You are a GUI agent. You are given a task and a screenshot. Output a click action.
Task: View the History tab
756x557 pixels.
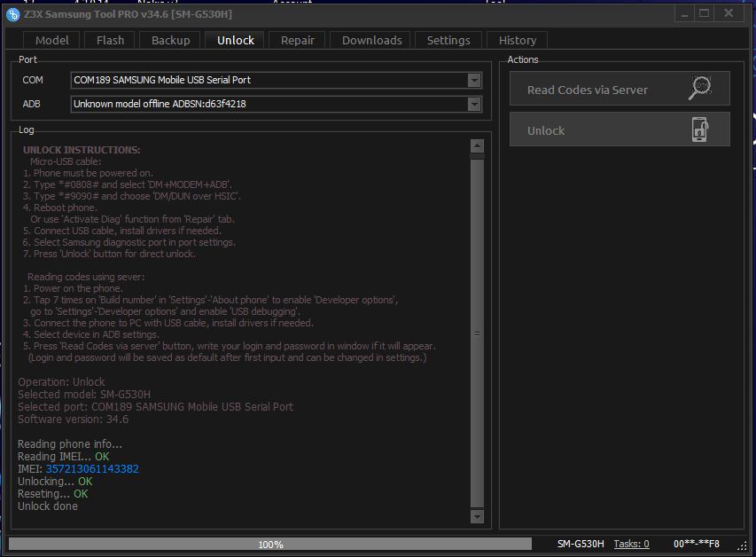[x=518, y=41]
